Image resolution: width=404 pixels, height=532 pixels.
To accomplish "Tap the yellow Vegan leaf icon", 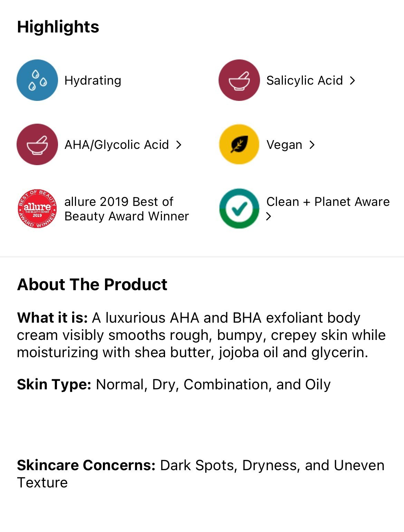I will click(239, 144).
